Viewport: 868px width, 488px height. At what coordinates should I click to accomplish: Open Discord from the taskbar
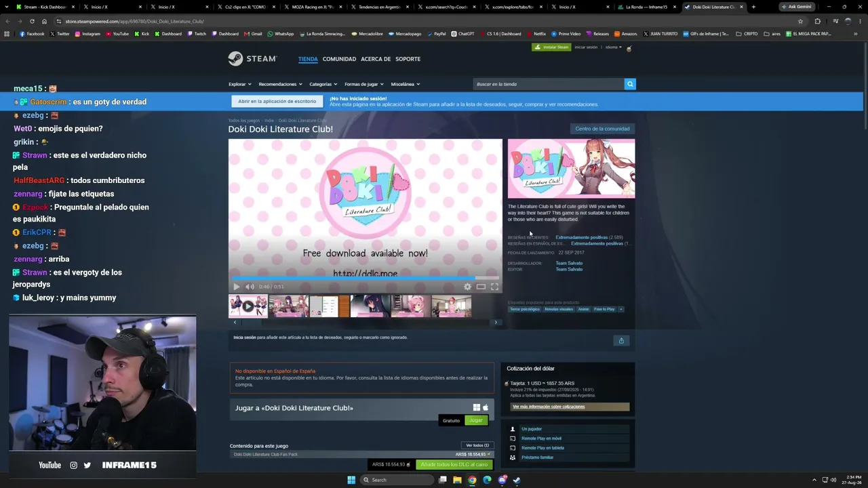click(502, 480)
